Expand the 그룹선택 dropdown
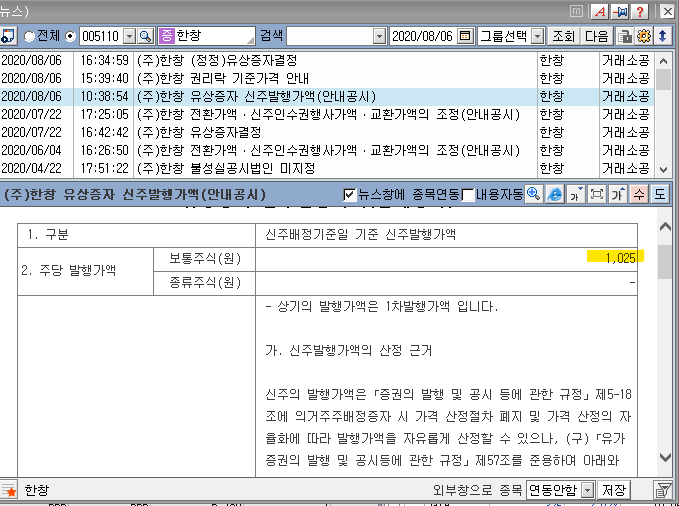Screen dimensions: 679x506 [537, 36]
